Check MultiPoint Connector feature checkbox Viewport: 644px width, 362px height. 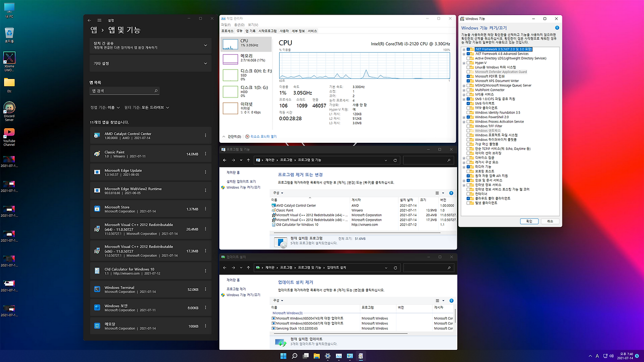pyautogui.click(x=468, y=90)
